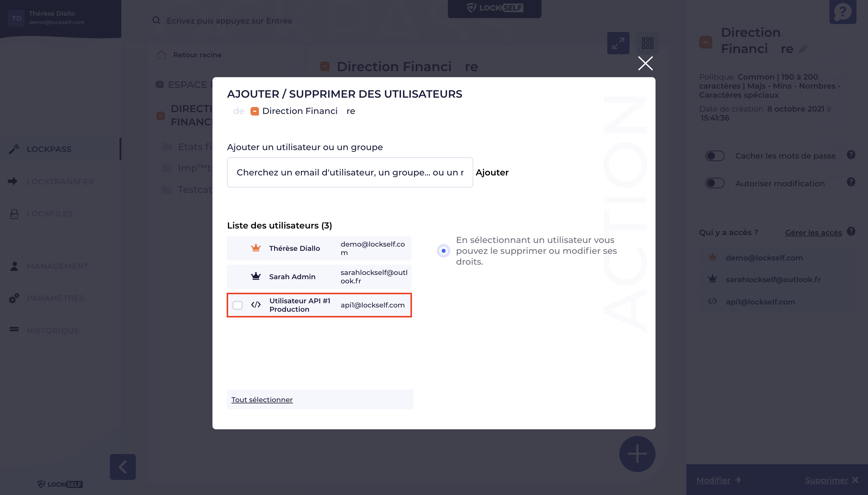Collapse the DIRECTION FINANCIÈRE tree node

tap(160, 115)
